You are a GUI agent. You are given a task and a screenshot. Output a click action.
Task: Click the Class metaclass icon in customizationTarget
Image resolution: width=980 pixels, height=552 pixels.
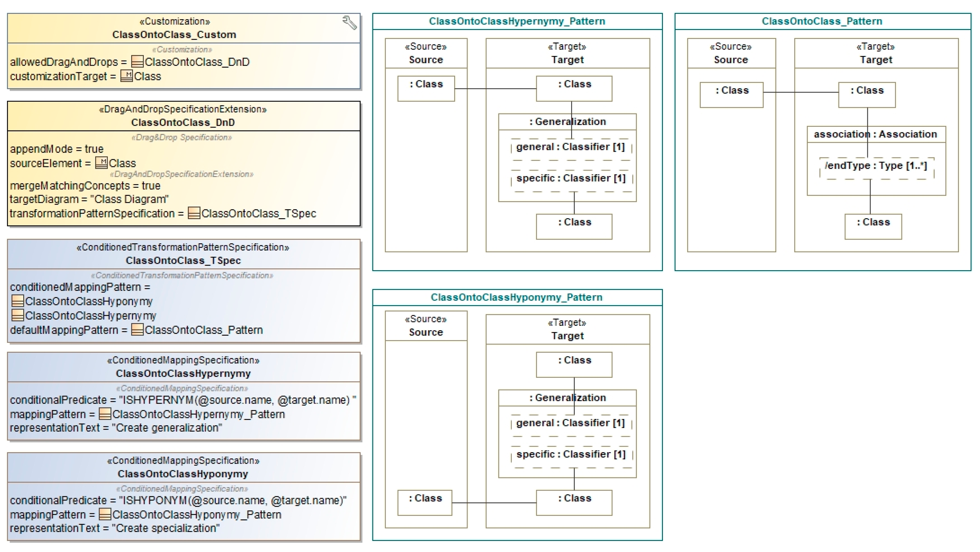[126, 76]
